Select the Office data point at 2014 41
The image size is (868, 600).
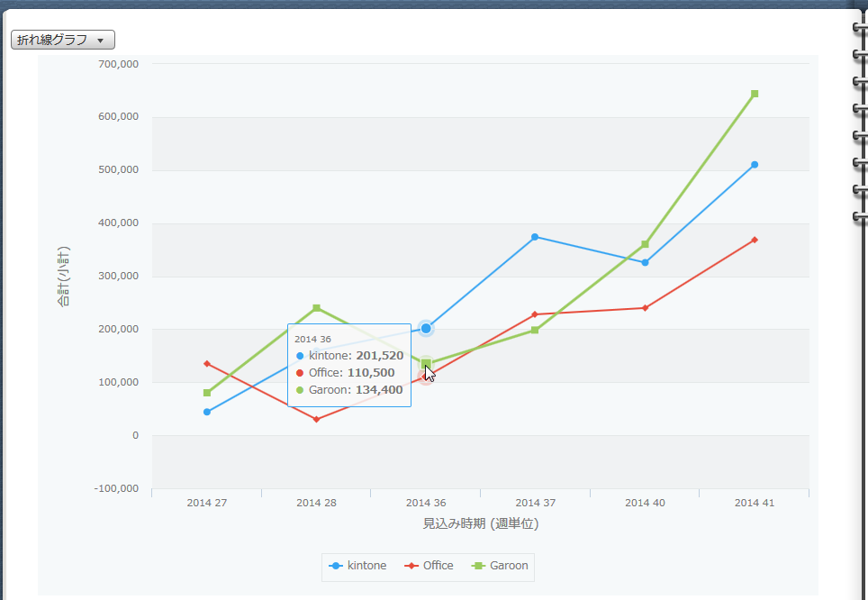(755, 240)
